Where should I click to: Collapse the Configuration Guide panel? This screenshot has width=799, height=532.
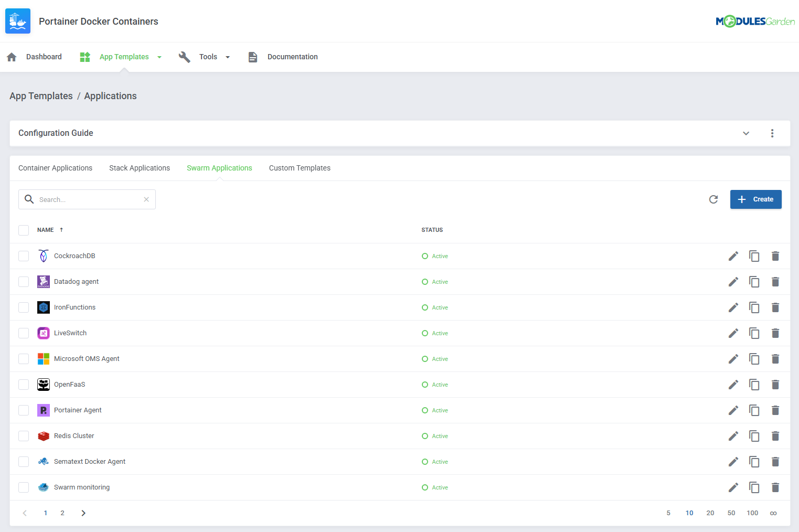click(745, 133)
